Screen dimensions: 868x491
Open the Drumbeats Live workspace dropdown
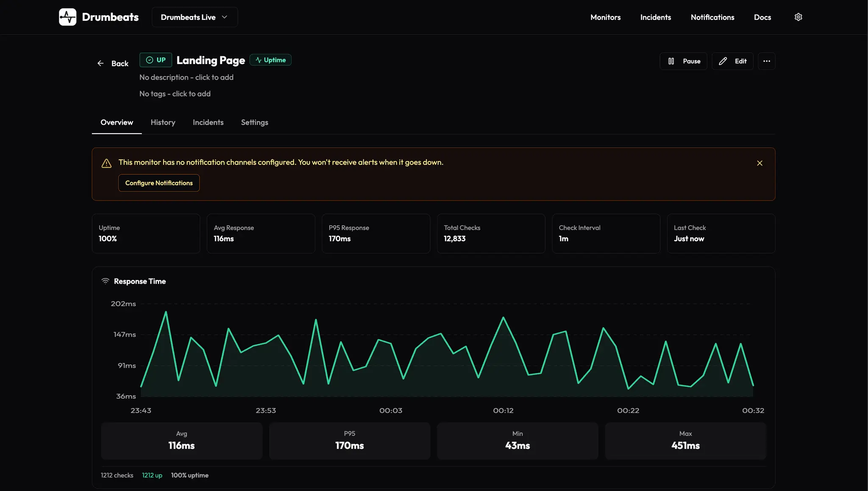click(195, 17)
